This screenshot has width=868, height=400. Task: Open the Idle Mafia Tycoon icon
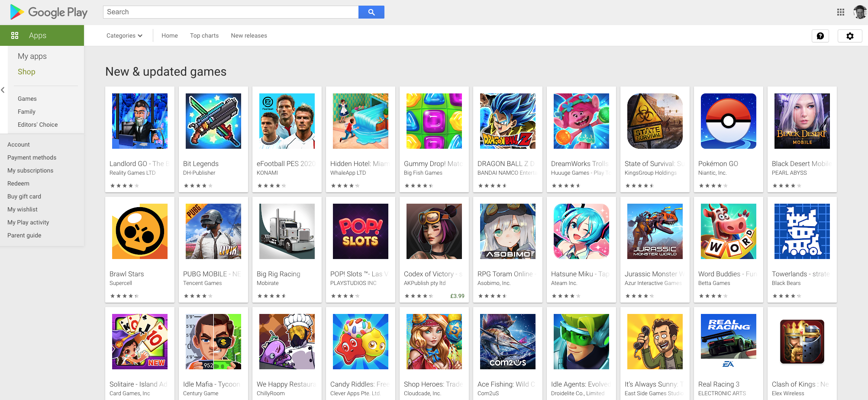pyautogui.click(x=213, y=342)
